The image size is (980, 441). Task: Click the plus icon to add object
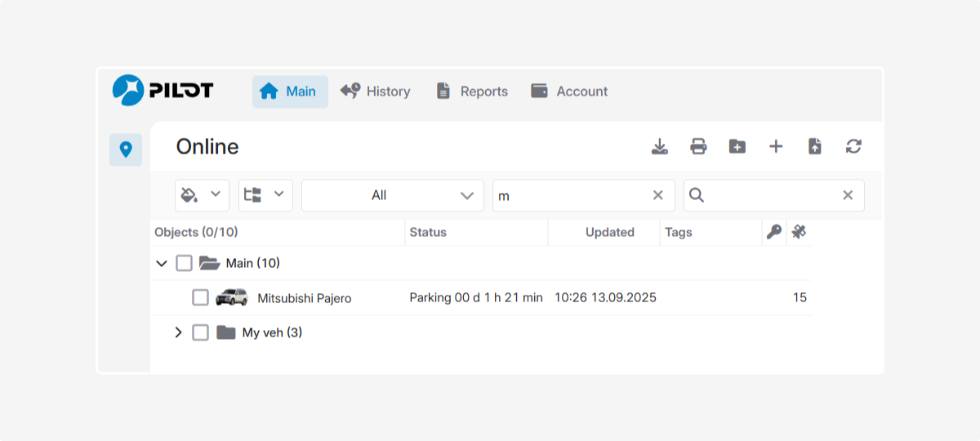pyautogui.click(x=776, y=147)
